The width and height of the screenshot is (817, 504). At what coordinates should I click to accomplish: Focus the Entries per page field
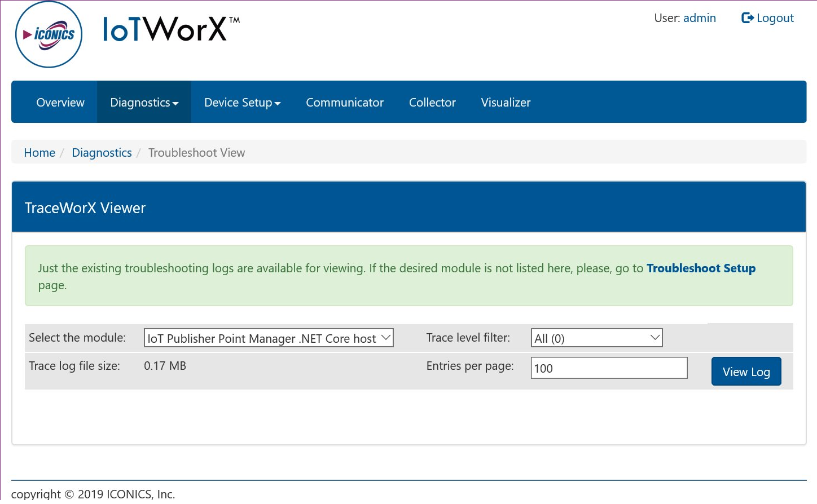(609, 368)
